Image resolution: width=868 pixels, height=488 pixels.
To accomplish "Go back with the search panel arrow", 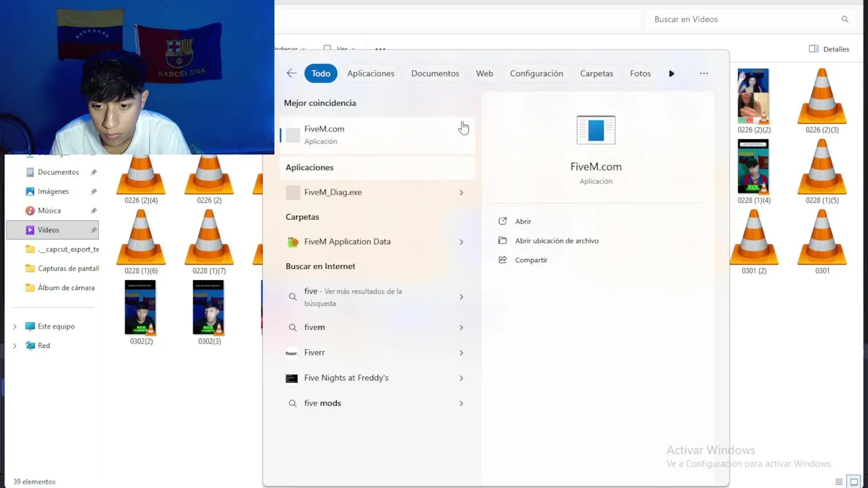I will [292, 73].
